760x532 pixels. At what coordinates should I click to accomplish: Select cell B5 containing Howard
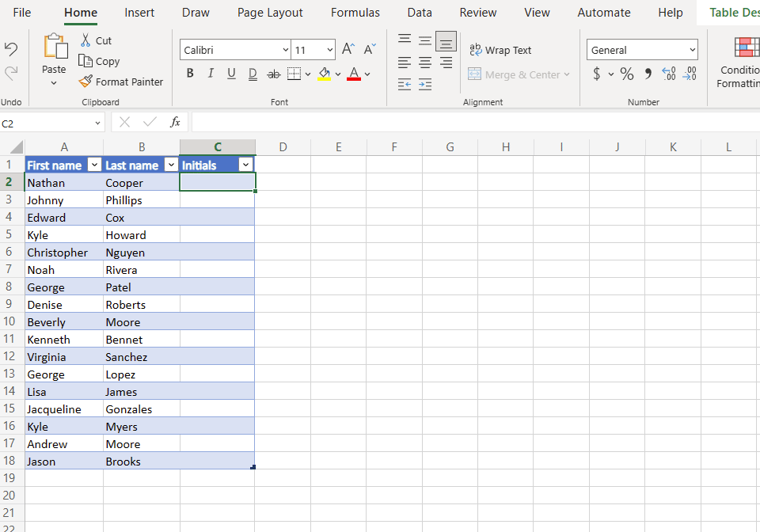[141, 234]
